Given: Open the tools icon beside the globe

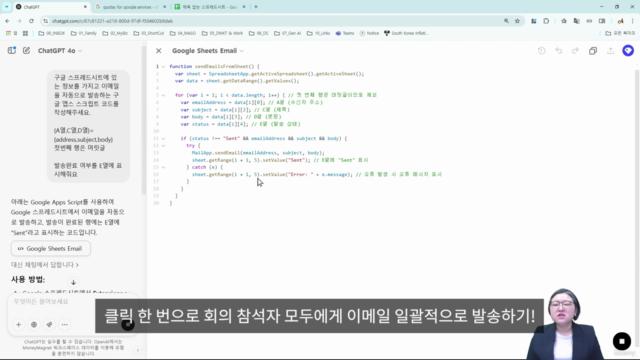Looking at the screenshot, I should point(49,324).
